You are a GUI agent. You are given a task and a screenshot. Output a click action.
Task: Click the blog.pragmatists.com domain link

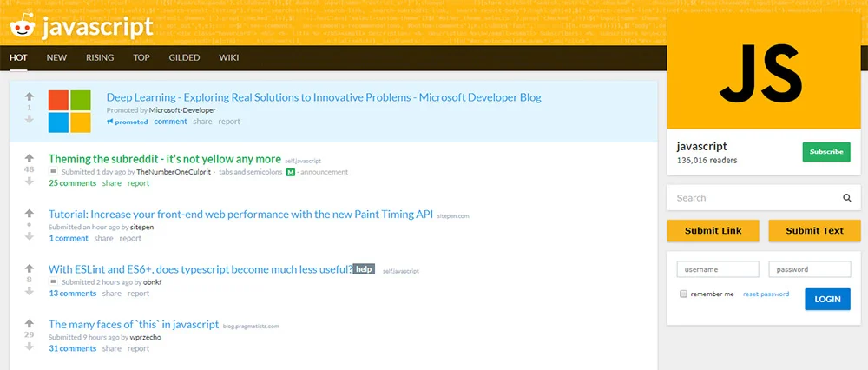click(251, 327)
